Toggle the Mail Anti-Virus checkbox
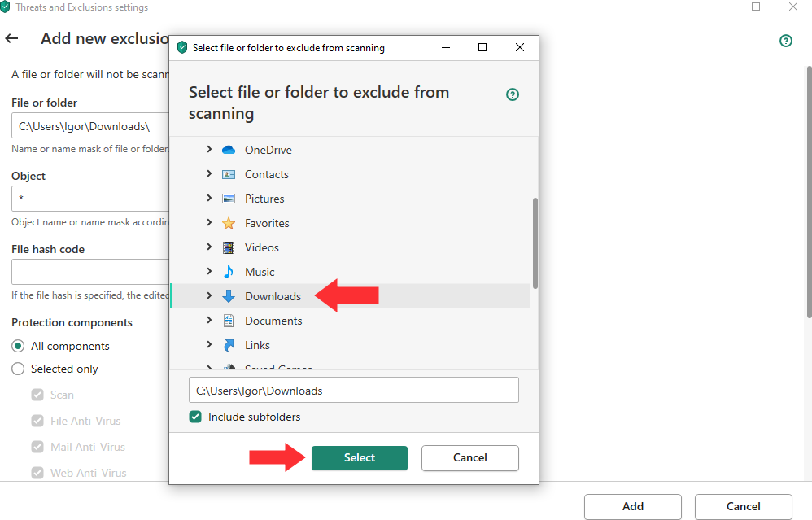The width and height of the screenshot is (812, 520). pos(37,447)
